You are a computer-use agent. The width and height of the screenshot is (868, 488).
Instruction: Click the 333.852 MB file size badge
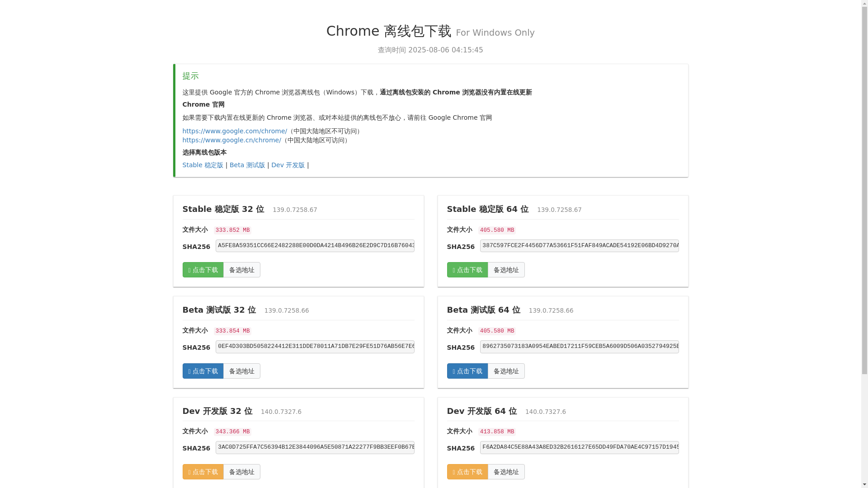click(232, 230)
